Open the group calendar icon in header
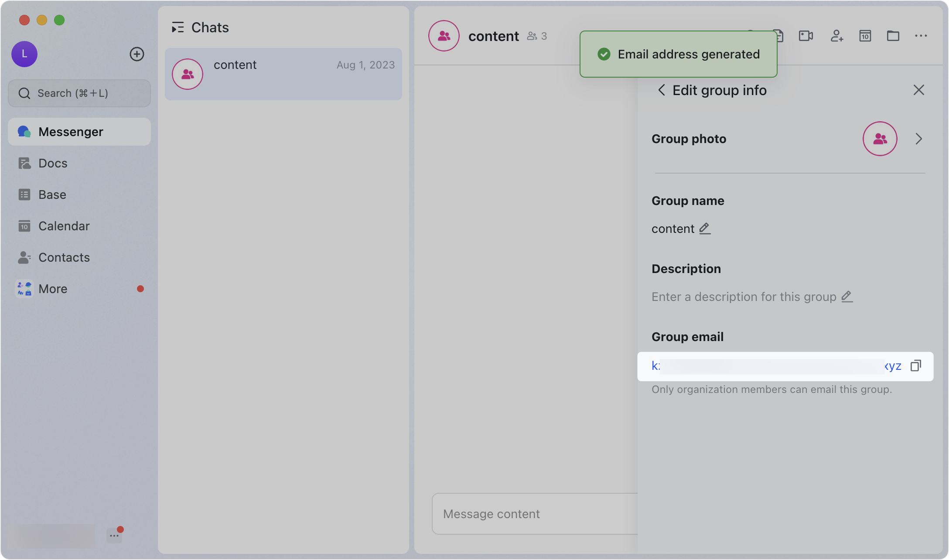The image size is (949, 560). [865, 36]
